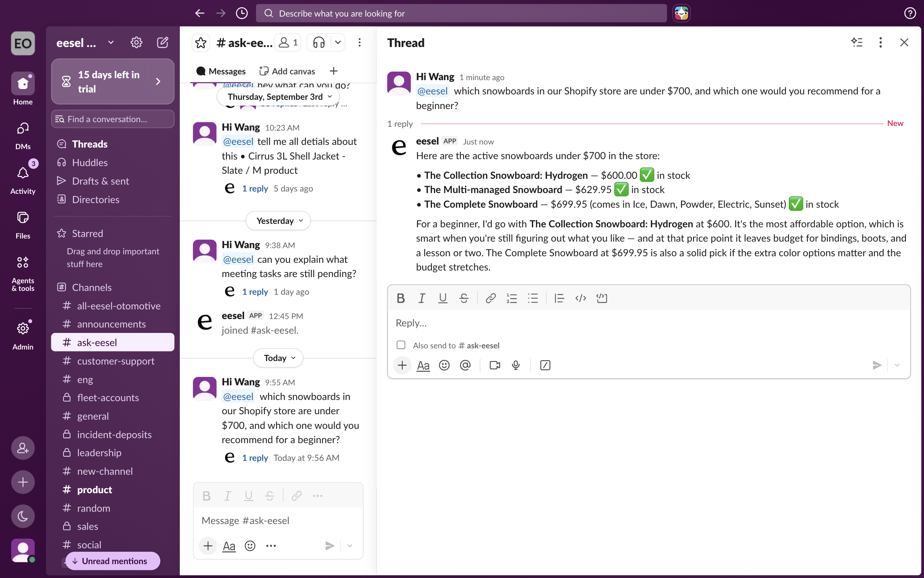This screenshot has height=578, width=924.
Task: Insert blockquote in thread reply
Action: pyautogui.click(x=559, y=298)
